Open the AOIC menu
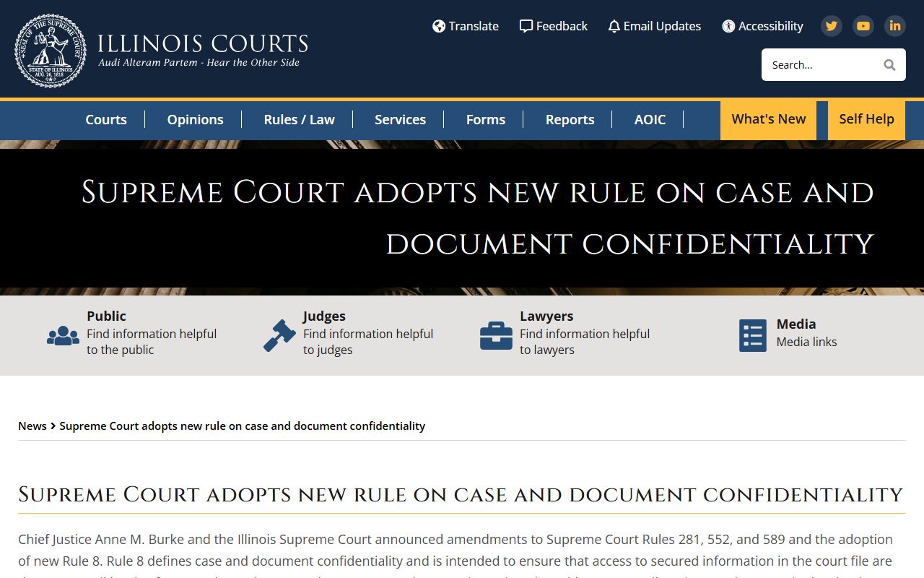The height and width of the screenshot is (578, 924). [x=650, y=120]
